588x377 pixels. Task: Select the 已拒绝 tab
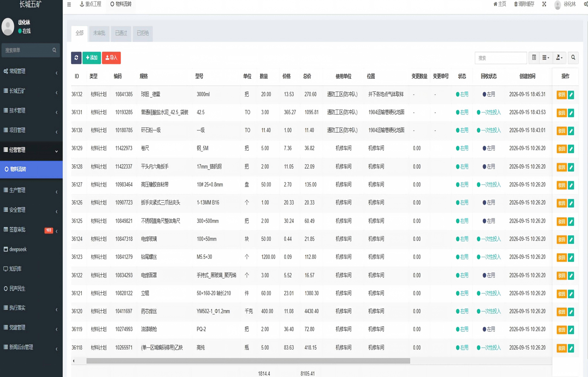click(x=143, y=33)
